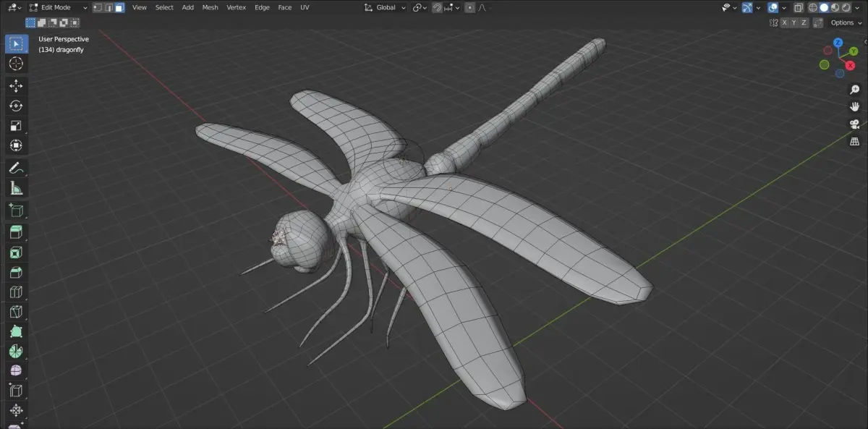
Task: Click the red X axis gizmo ball
Action: 851,65
